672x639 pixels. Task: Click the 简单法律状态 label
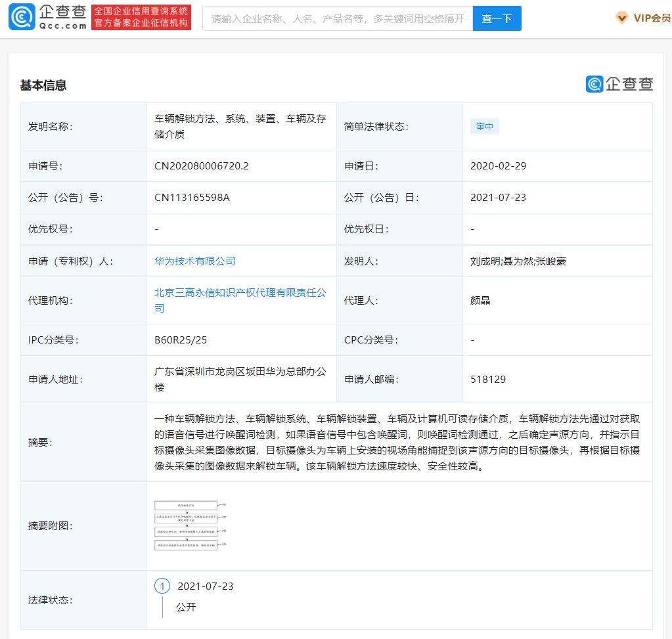[376, 127]
